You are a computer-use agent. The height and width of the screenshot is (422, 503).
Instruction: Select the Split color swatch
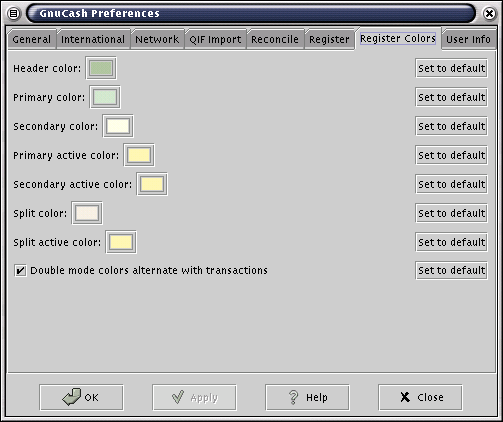tap(87, 213)
